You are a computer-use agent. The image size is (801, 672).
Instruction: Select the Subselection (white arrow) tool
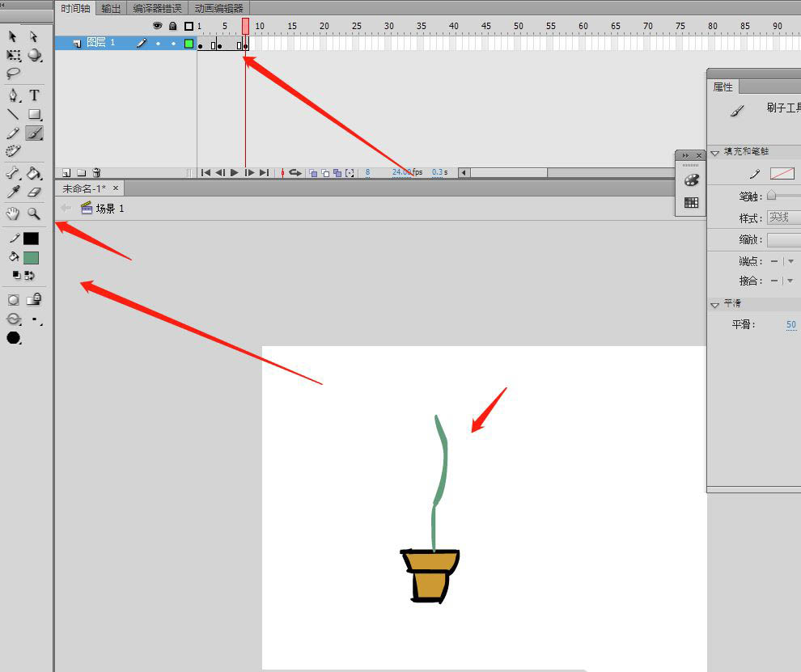pyautogui.click(x=34, y=36)
